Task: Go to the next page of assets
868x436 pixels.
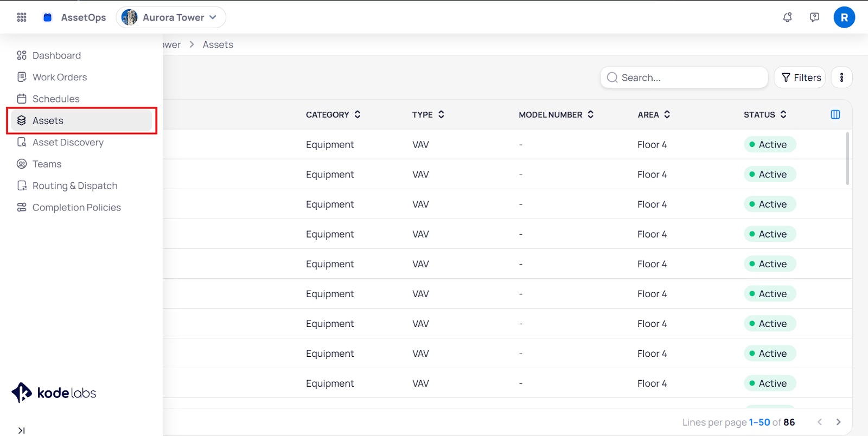Action: point(838,422)
